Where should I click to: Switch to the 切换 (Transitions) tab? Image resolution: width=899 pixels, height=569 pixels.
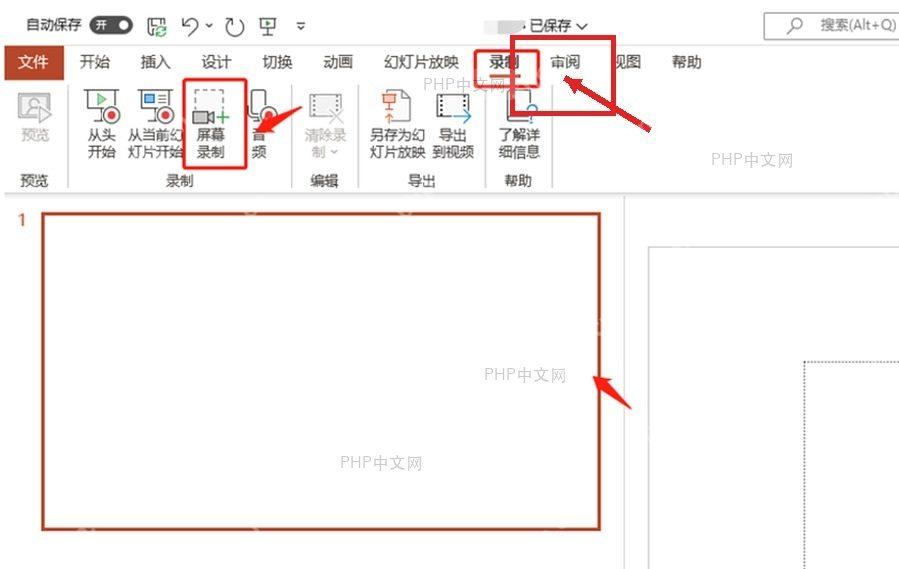[x=277, y=62]
